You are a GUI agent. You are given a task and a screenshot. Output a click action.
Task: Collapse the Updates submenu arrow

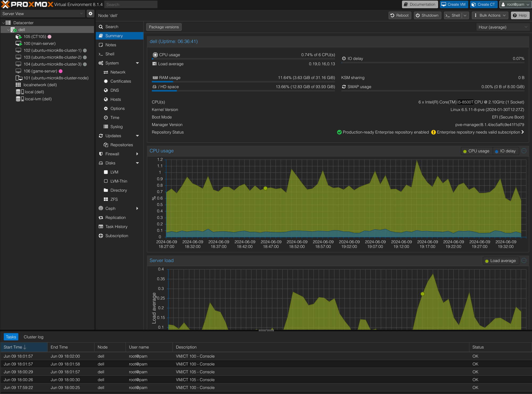(137, 136)
